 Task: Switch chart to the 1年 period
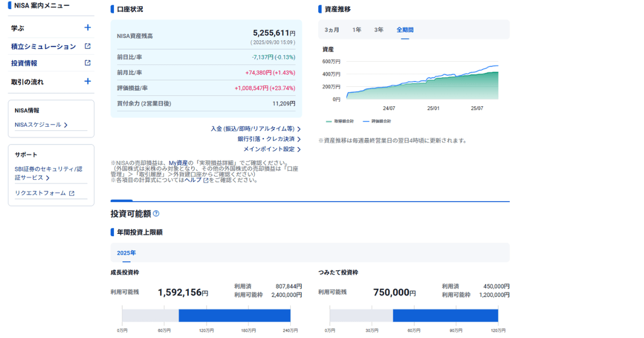click(357, 30)
